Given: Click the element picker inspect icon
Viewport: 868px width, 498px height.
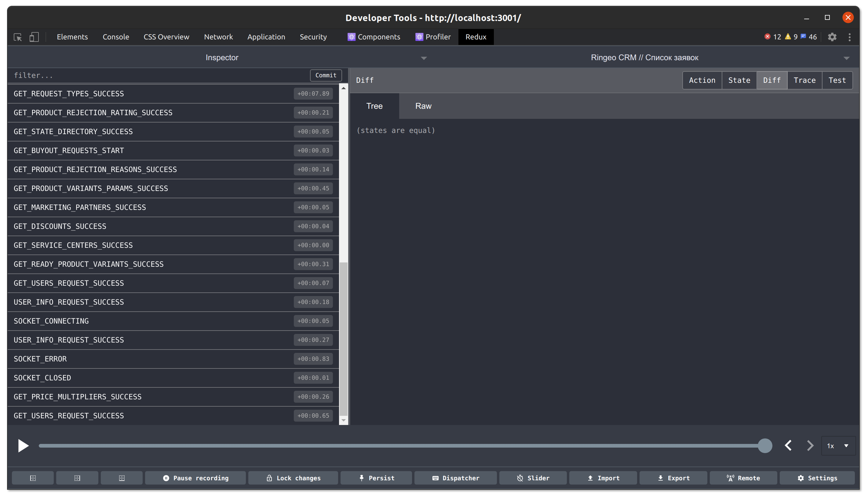Looking at the screenshot, I should click(18, 37).
